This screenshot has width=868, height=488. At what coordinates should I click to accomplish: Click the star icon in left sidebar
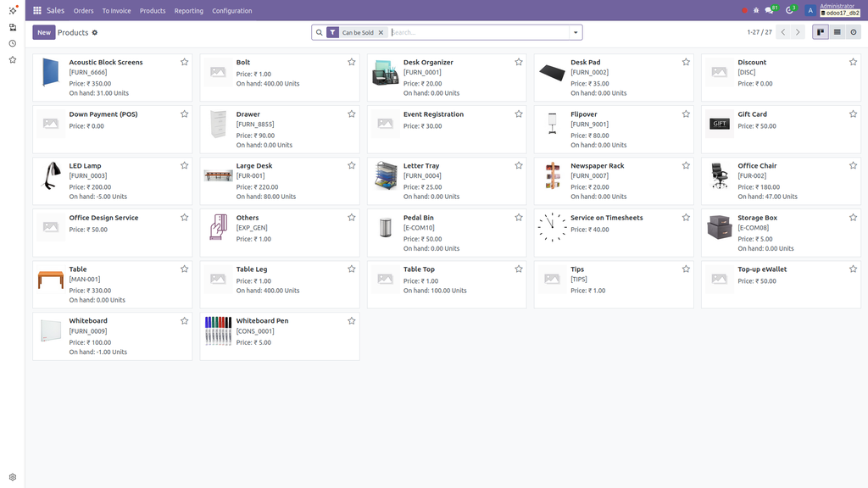coord(13,60)
